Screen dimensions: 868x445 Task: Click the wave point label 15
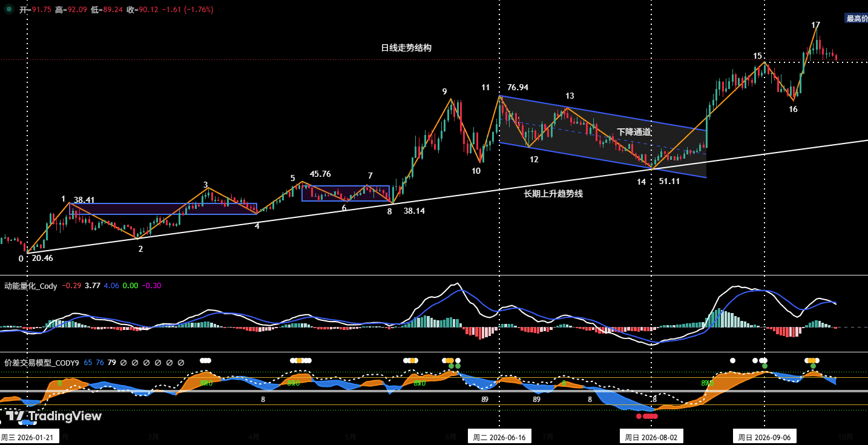(757, 56)
